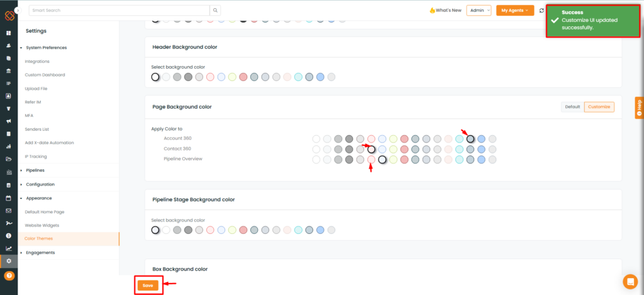Select Default for Page Background color
The height and width of the screenshot is (295, 644).
(x=572, y=107)
